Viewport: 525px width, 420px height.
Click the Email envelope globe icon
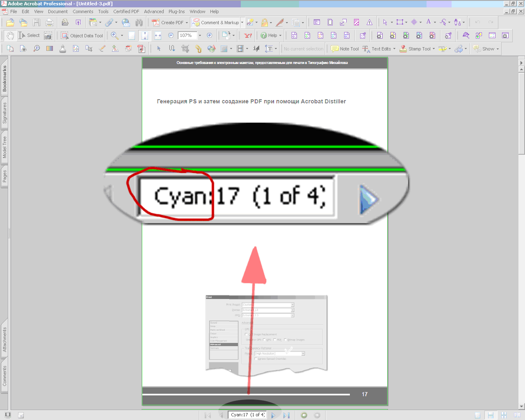click(126, 23)
